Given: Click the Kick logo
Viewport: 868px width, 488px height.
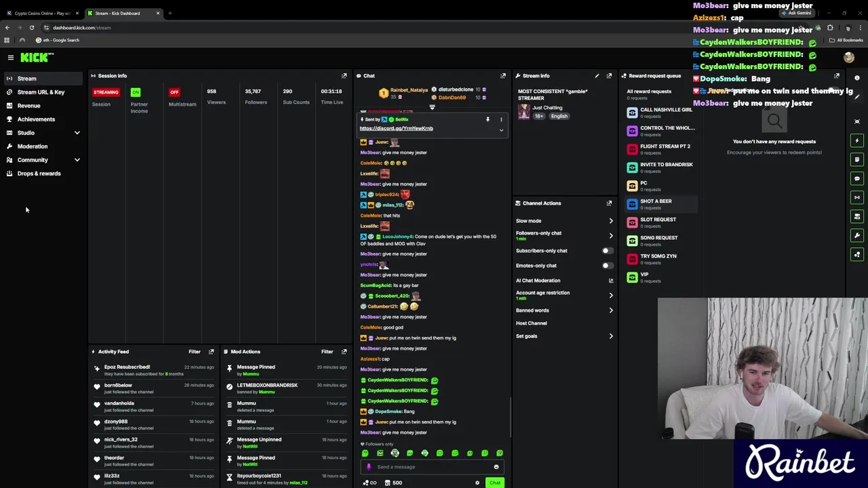Looking at the screenshot, I should 34,58.
